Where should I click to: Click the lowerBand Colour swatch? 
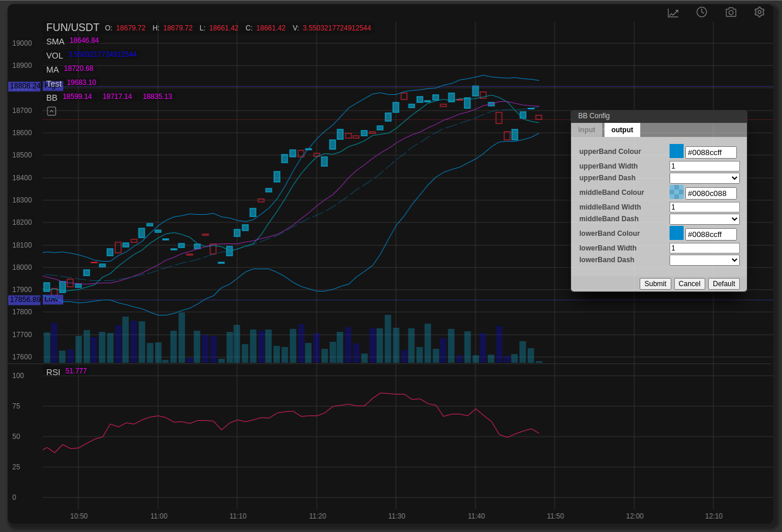(677, 233)
